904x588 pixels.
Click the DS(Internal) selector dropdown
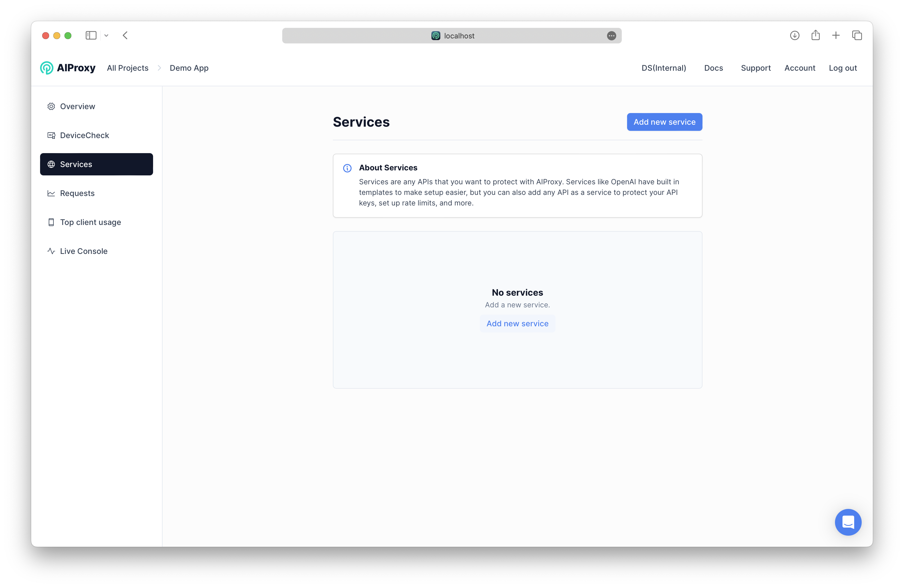click(664, 68)
